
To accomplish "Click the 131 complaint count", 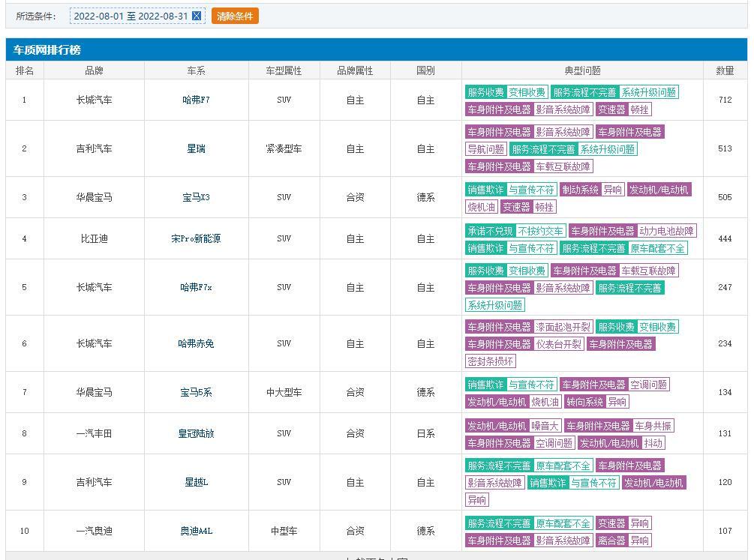I will (725, 433).
